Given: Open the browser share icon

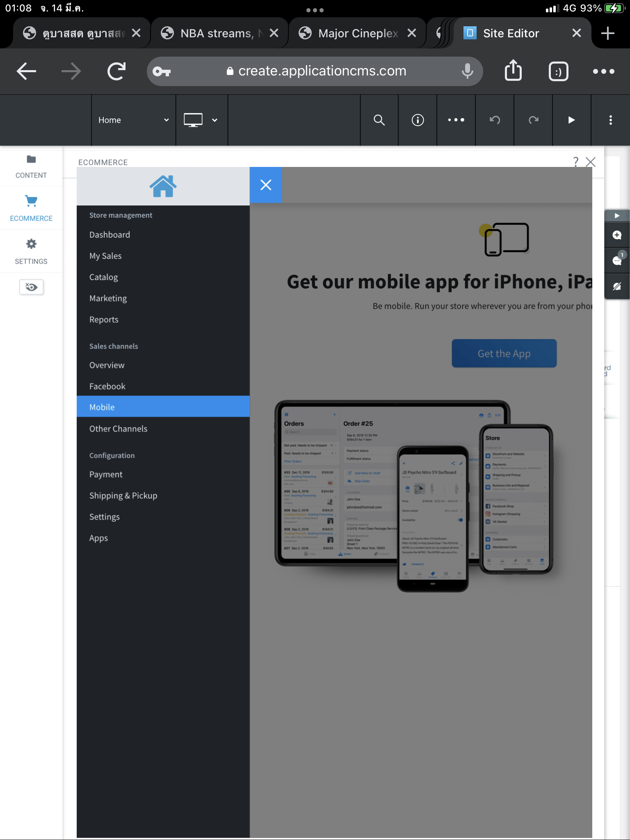Looking at the screenshot, I should pyautogui.click(x=513, y=71).
